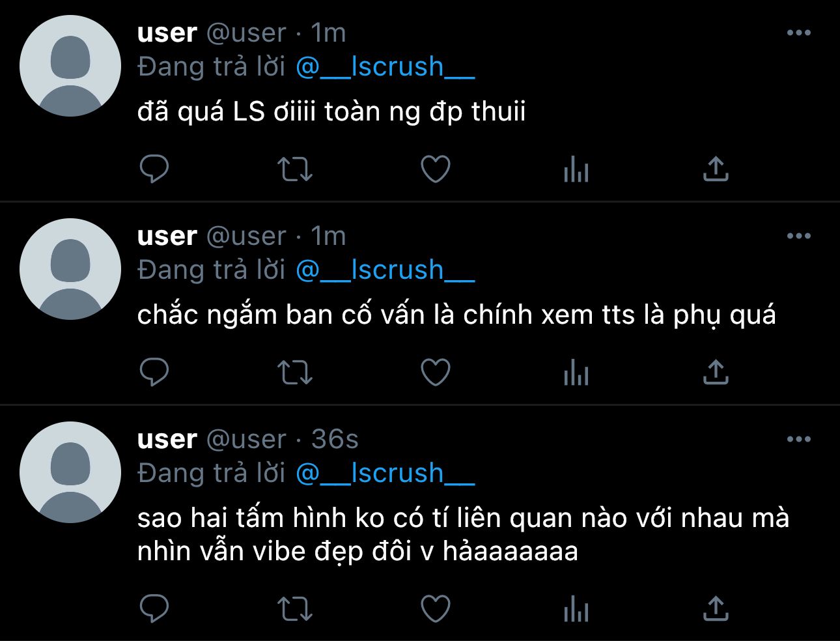Reply to the "đã quá LS" tweet

point(154,169)
